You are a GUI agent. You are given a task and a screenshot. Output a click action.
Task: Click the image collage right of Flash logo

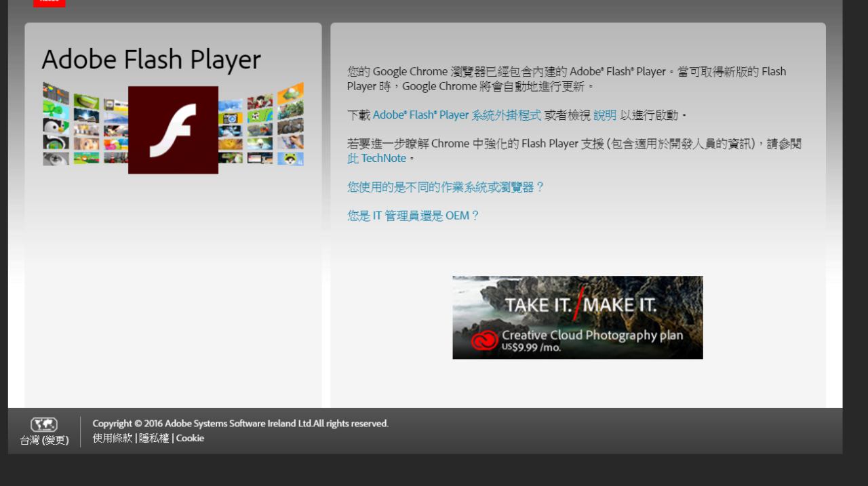pos(261,124)
